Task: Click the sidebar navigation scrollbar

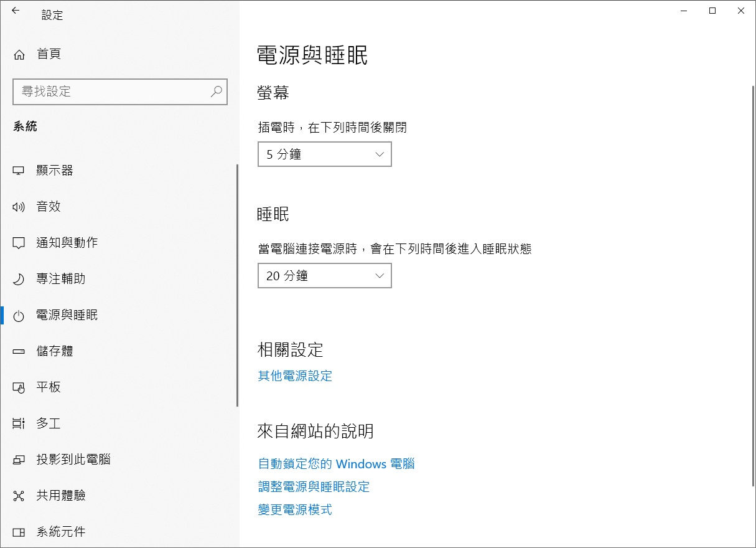Action: tap(237, 285)
